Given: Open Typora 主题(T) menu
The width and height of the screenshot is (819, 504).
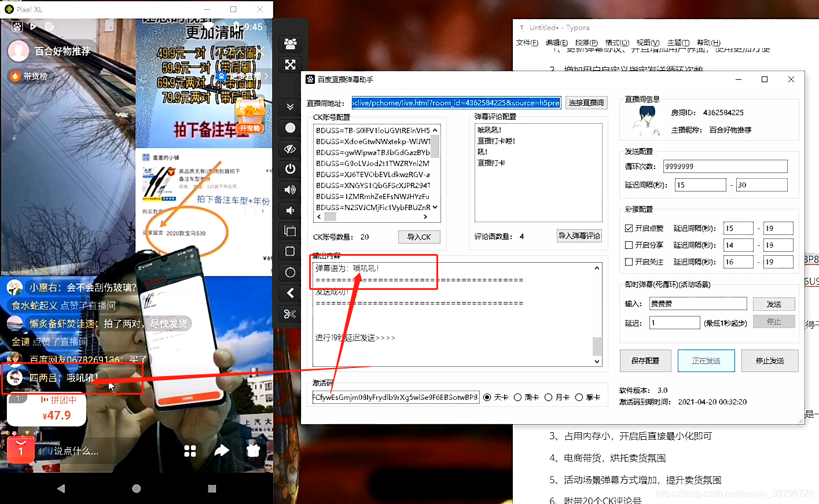Looking at the screenshot, I should pos(678,43).
